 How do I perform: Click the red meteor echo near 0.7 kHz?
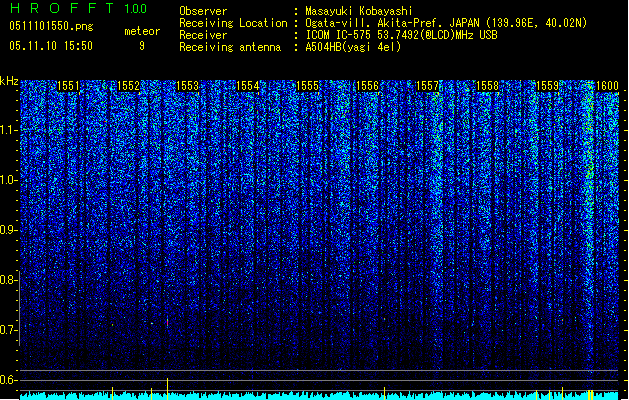pos(167,322)
